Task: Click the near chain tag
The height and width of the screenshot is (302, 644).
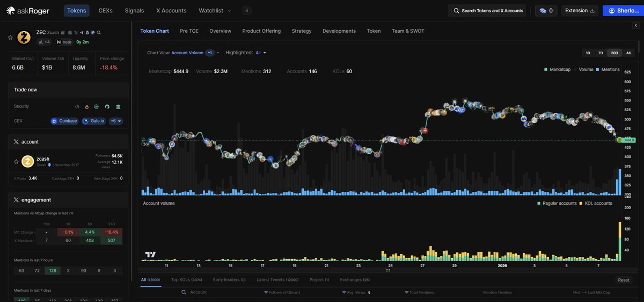Action: coord(64,42)
